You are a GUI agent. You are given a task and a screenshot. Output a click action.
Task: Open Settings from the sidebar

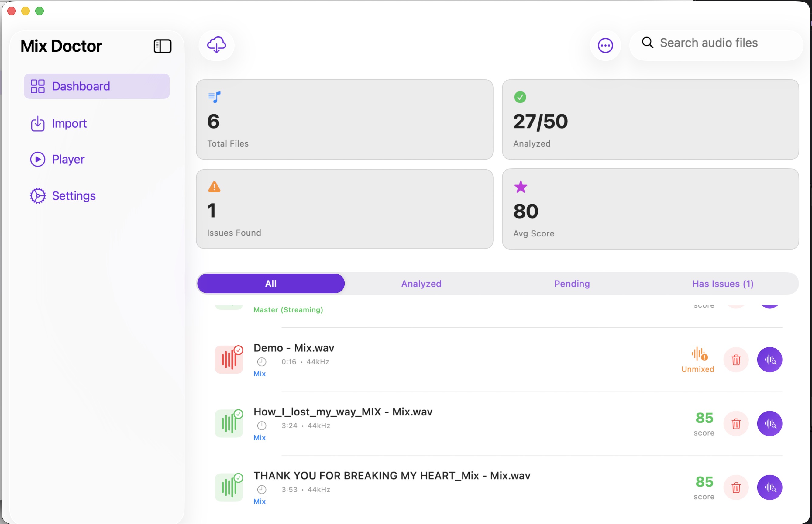[74, 196]
